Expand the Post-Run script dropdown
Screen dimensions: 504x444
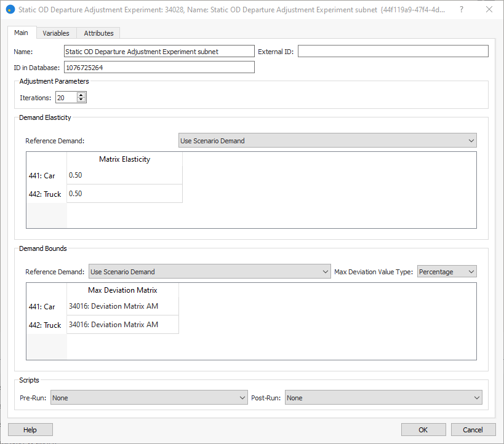coord(383,398)
